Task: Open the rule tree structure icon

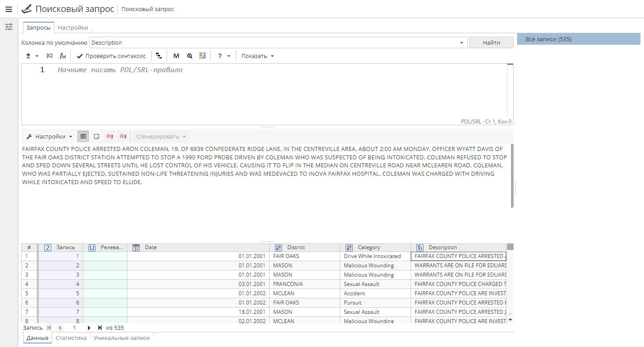Action: 159,56
